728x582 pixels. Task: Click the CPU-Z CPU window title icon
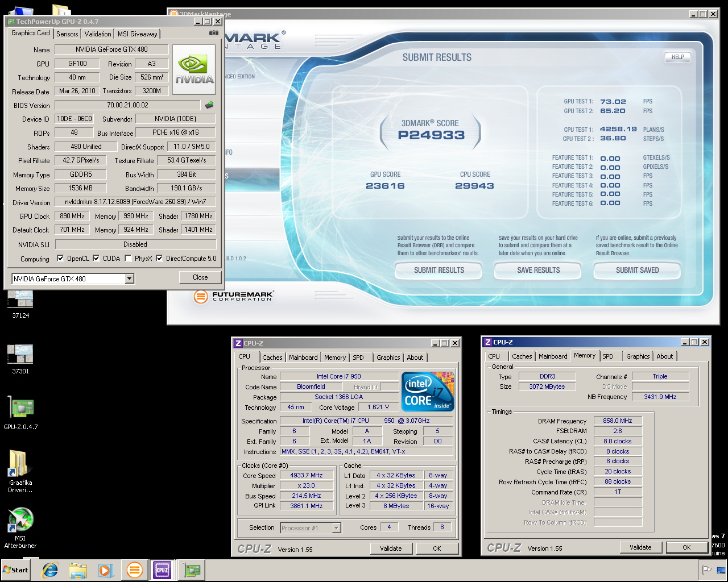238,343
